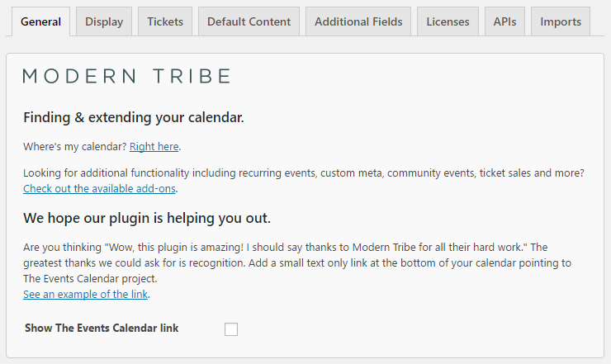Click "We hope our plugin is helping" heading
Screen dimensions: 611x364
pos(147,219)
